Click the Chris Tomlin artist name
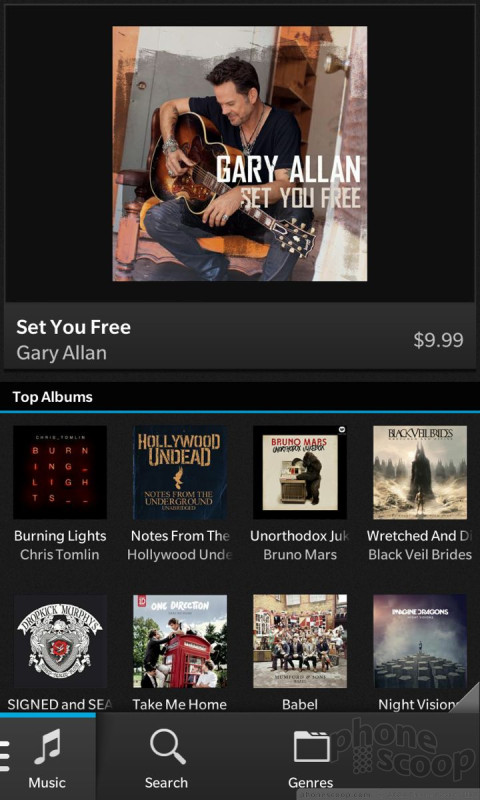This screenshot has width=480, height=800. tap(60, 555)
